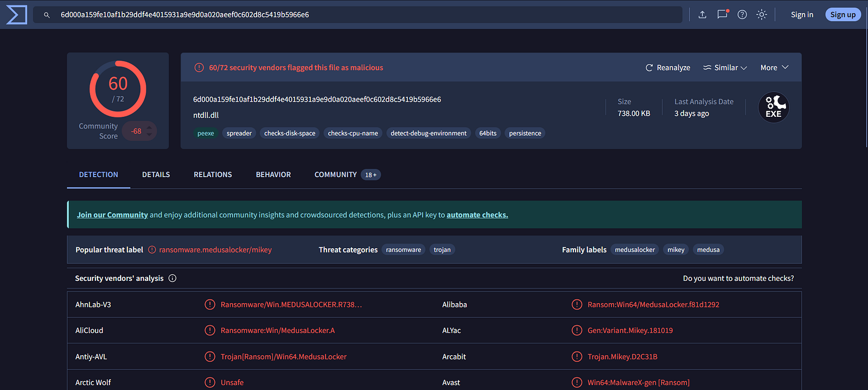
Task: Click the 64bits tag
Action: pyautogui.click(x=488, y=133)
